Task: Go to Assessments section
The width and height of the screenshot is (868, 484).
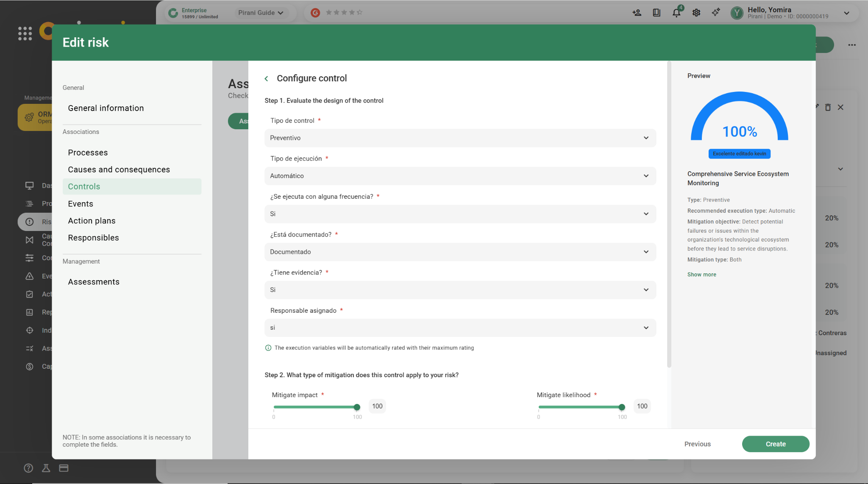Action: [x=94, y=282]
